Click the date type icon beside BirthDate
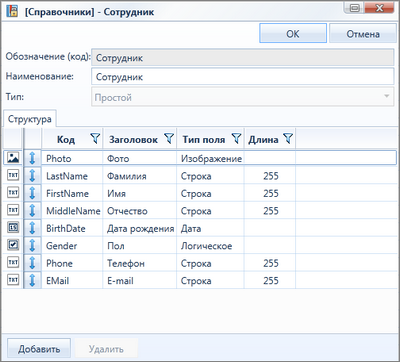Image resolution: width=400 pixels, height=362 pixels. (x=13, y=228)
